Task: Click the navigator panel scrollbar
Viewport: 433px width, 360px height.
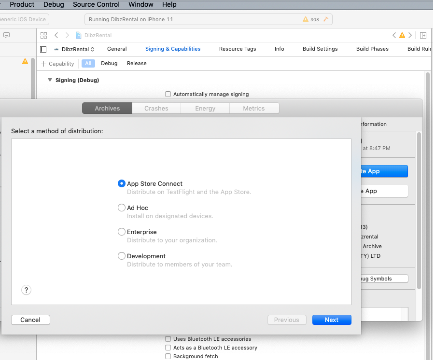Action: [33, 78]
